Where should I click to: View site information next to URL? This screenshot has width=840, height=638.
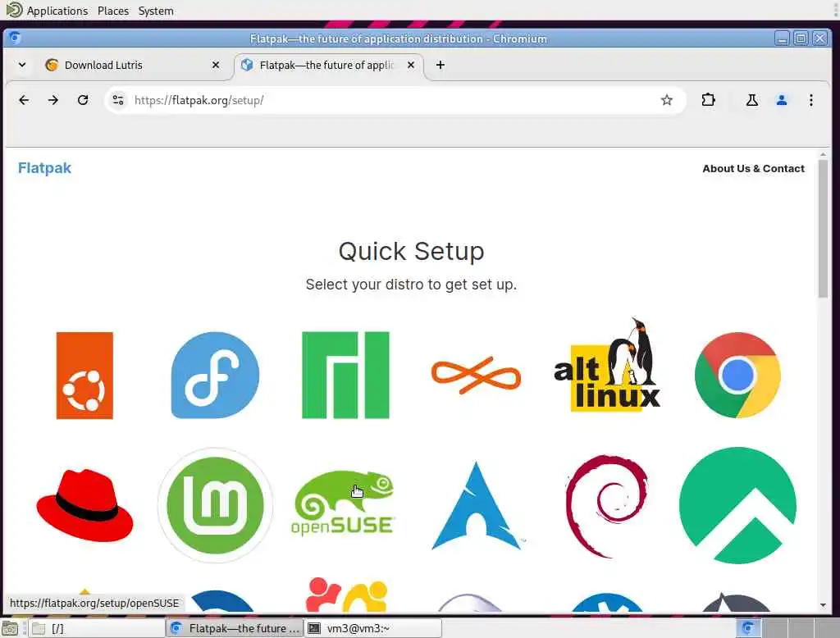(118, 100)
